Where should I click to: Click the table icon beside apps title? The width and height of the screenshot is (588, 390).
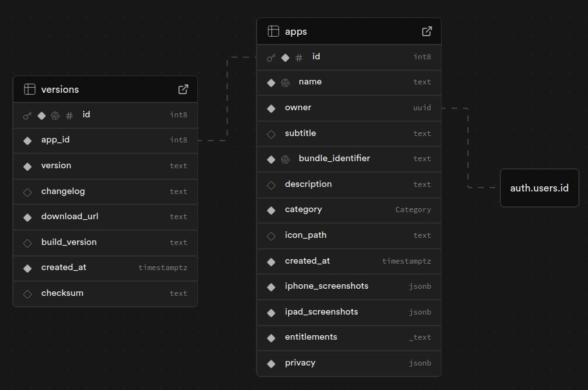click(x=273, y=31)
